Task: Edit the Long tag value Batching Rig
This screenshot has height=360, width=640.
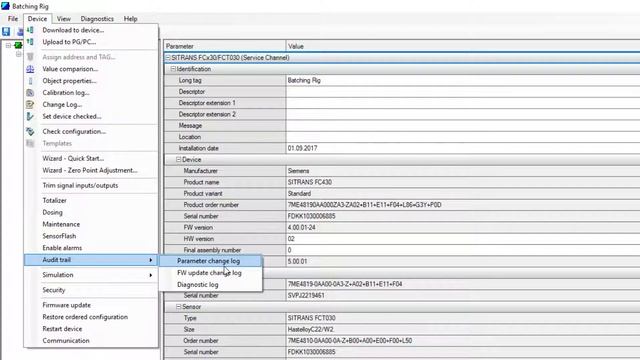Action: 463,80
